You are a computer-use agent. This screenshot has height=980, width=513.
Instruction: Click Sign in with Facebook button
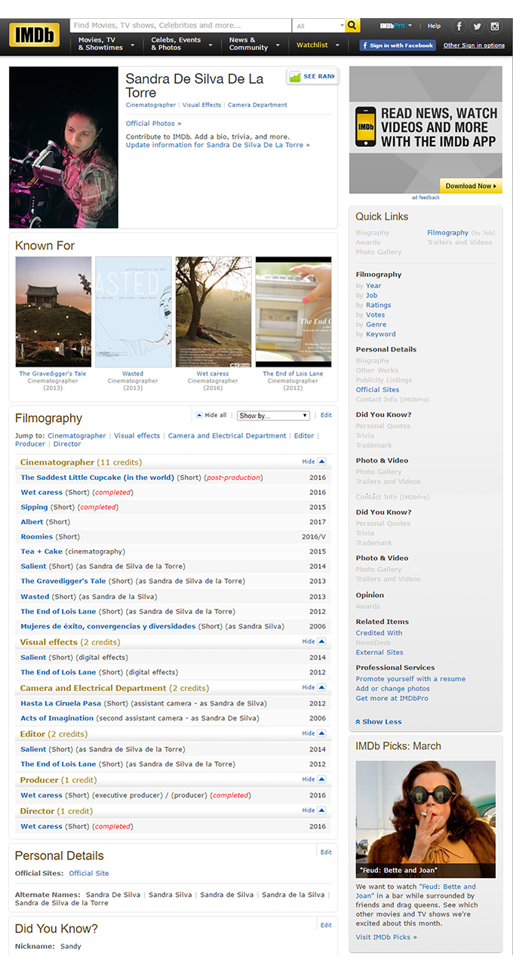pos(398,45)
